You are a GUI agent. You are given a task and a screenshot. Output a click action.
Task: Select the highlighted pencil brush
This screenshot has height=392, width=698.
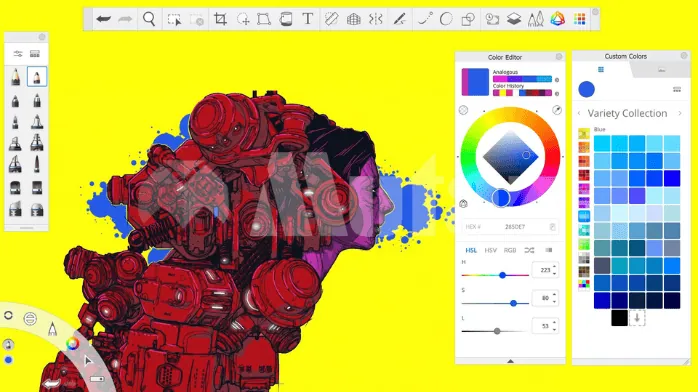pyautogui.click(x=37, y=77)
